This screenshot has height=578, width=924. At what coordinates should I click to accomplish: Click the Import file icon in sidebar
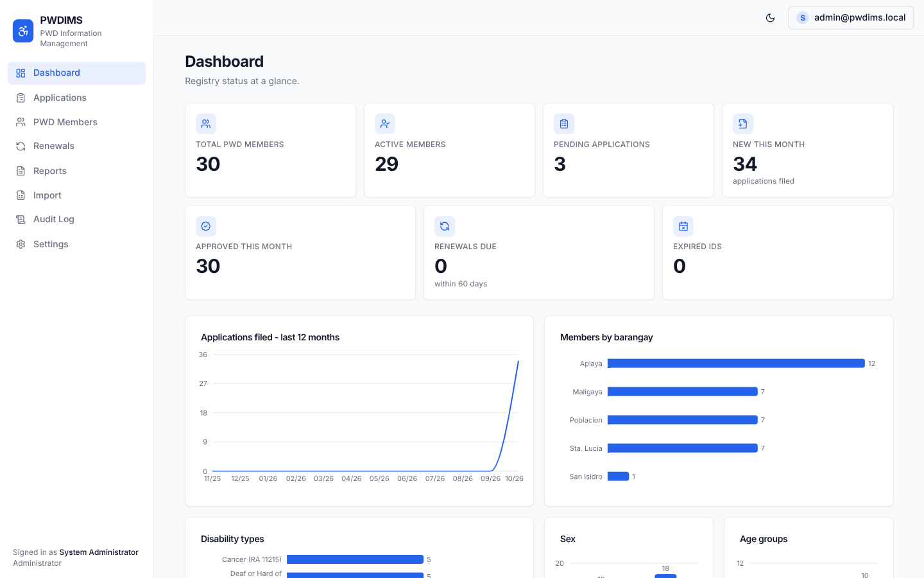click(21, 195)
